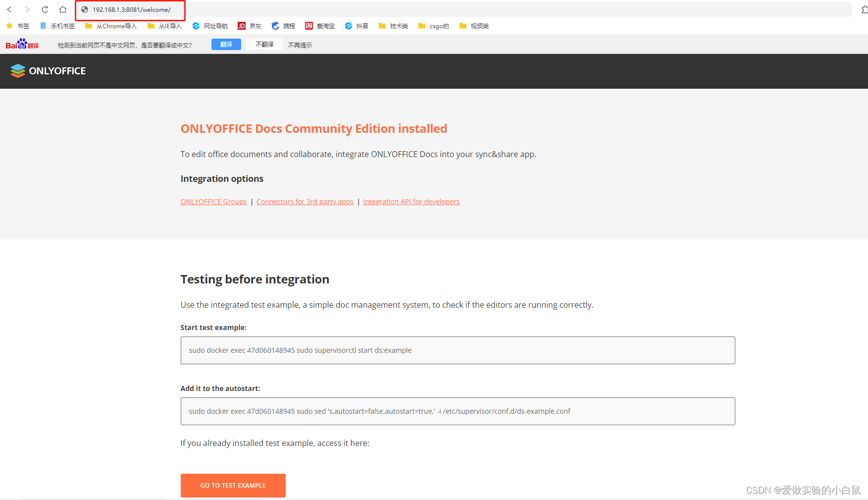Open the 技术类 bookmark folder

pyautogui.click(x=393, y=26)
